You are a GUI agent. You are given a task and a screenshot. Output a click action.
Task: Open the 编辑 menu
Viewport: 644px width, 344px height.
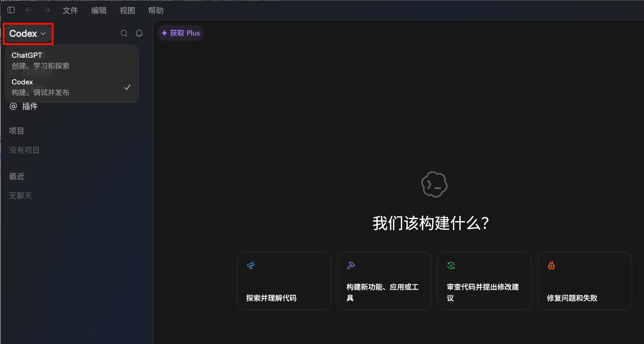coord(99,10)
